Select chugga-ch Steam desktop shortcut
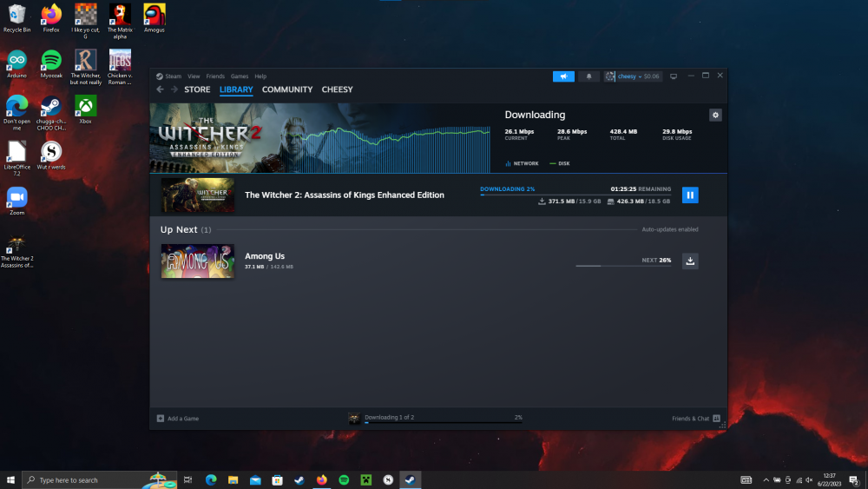Image resolution: width=868 pixels, height=489 pixels. tap(51, 114)
